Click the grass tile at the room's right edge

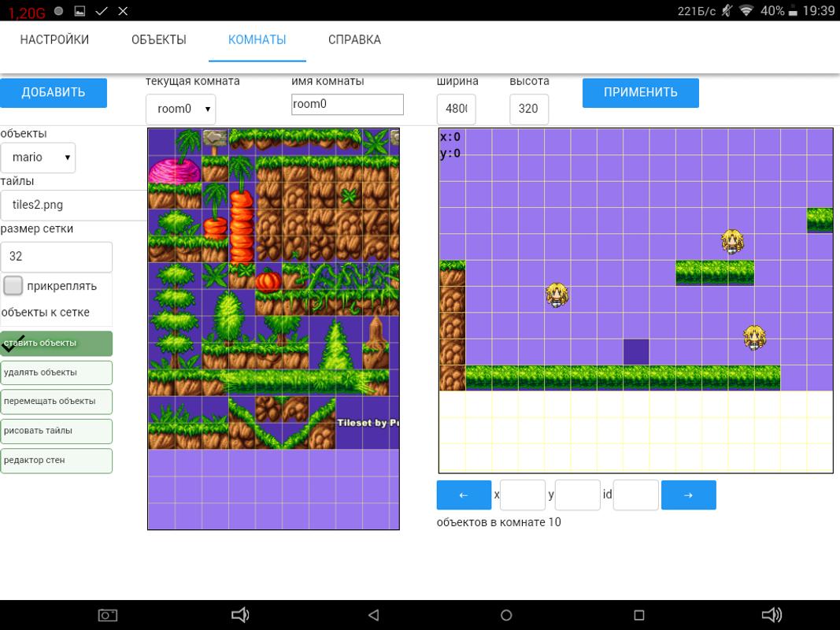click(820, 220)
